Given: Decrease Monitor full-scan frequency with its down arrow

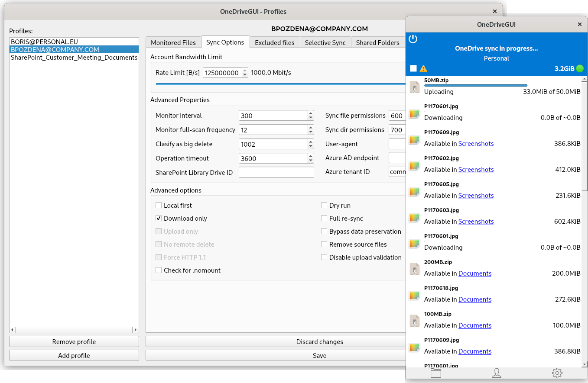Looking at the screenshot, I should (x=311, y=132).
